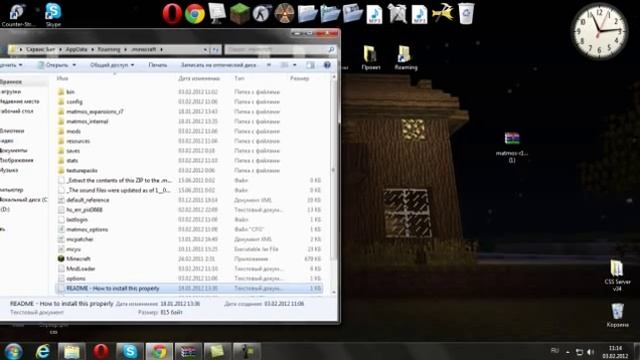This screenshot has width=640, height=360.
Task: Focus the Explorer search field
Action: tap(280, 49)
